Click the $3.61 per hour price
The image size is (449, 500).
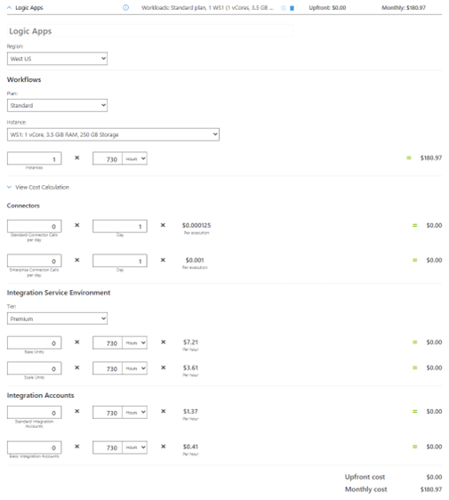coord(191,368)
